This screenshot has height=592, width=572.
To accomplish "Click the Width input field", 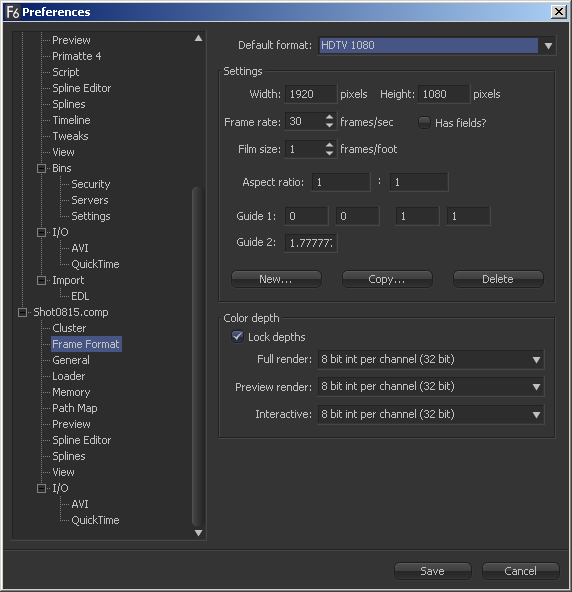I will click(x=311, y=94).
